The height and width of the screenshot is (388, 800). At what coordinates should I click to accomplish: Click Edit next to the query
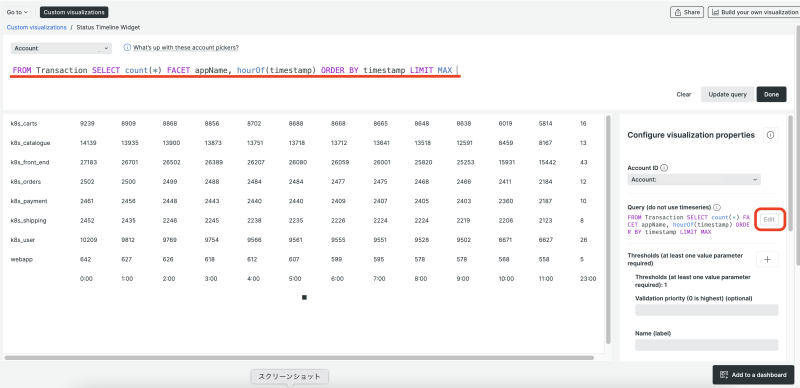tap(769, 220)
